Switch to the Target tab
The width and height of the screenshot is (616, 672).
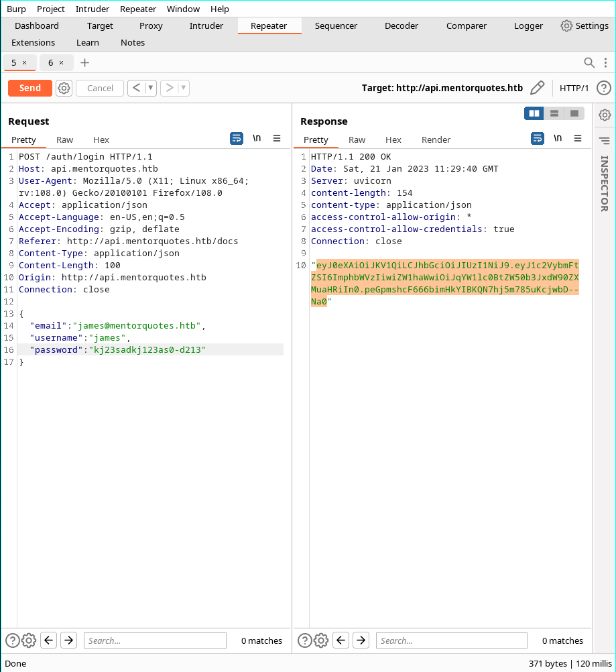pyautogui.click(x=100, y=25)
